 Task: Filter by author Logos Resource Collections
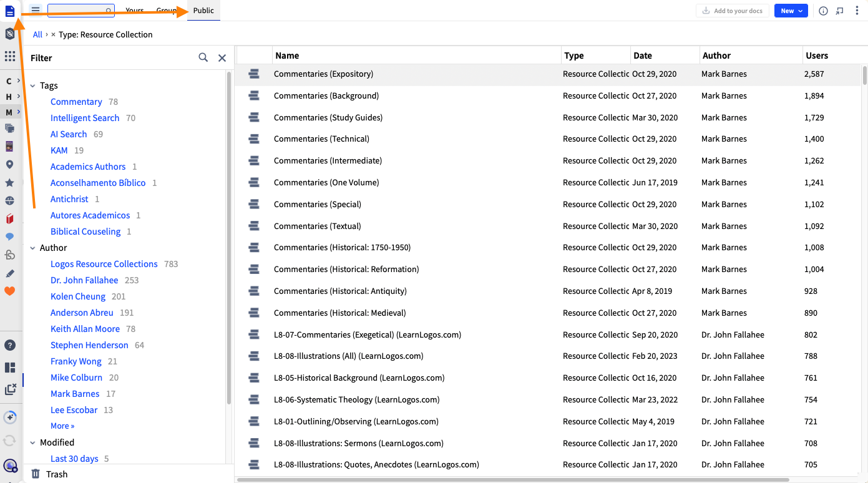(x=104, y=264)
